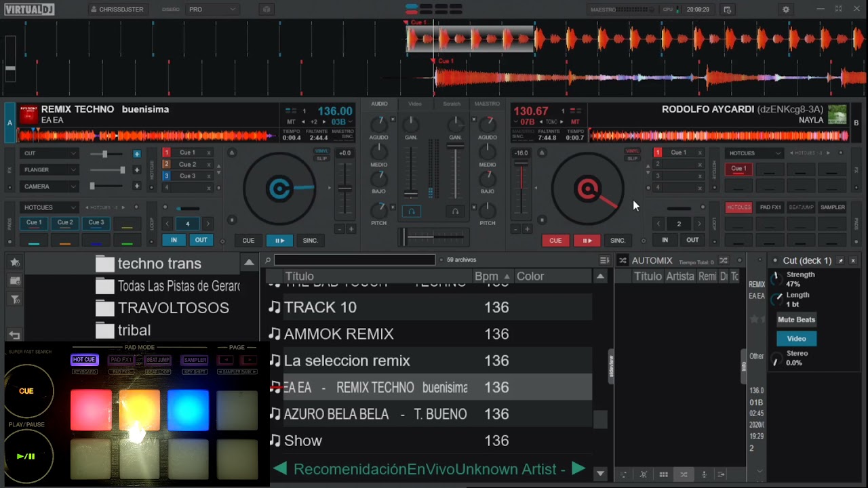The width and height of the screenshot is (868, 488).
Task: Select the sampler grid icon in sideview toolbar
Action: pos(663,474)
